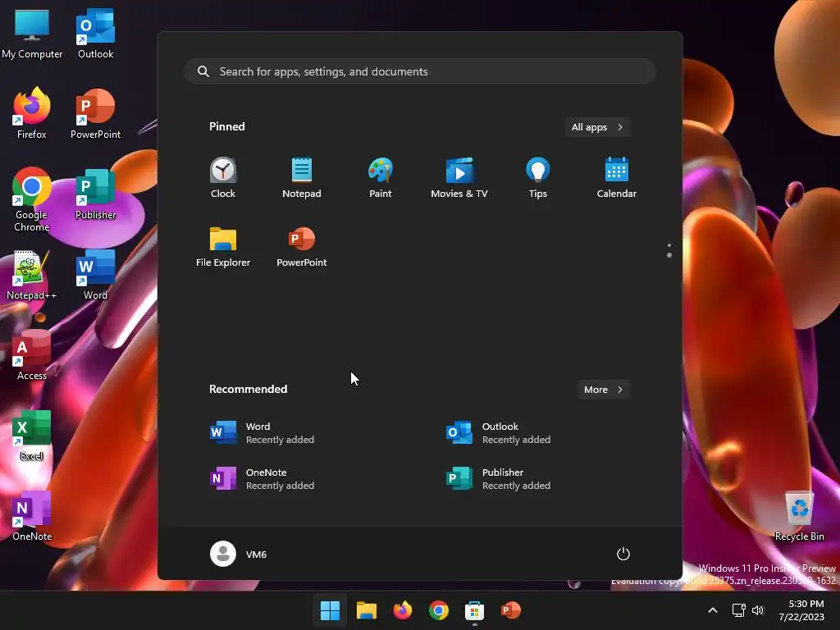Select the Google Chrome desktop shortcut
The height and width of the screenshot is (630, 840).
pyautogui.click(x=32, y=199)
